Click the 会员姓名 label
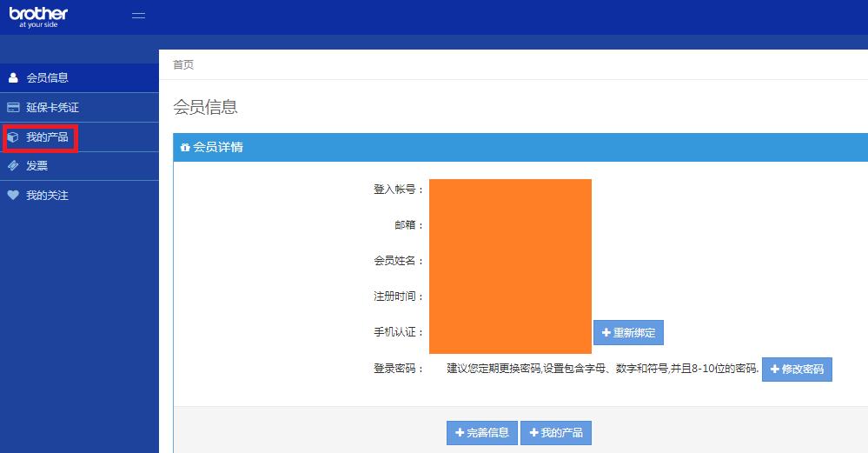The height and width of the screenshot is (453, 868). coord(399,260)
